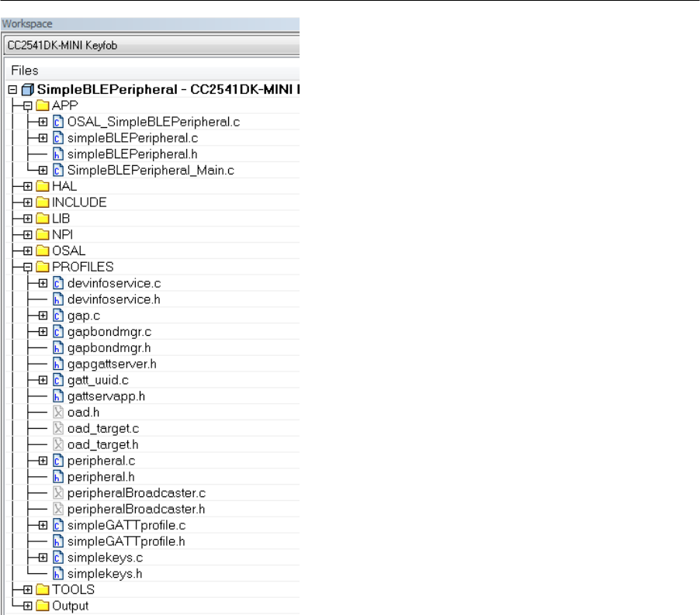Click the C file icon of OSAL_SimpleBLEPeripheral.c
The height and width of the screenshot is (615, 700).
pyautogui.click(x=58, y=122)
